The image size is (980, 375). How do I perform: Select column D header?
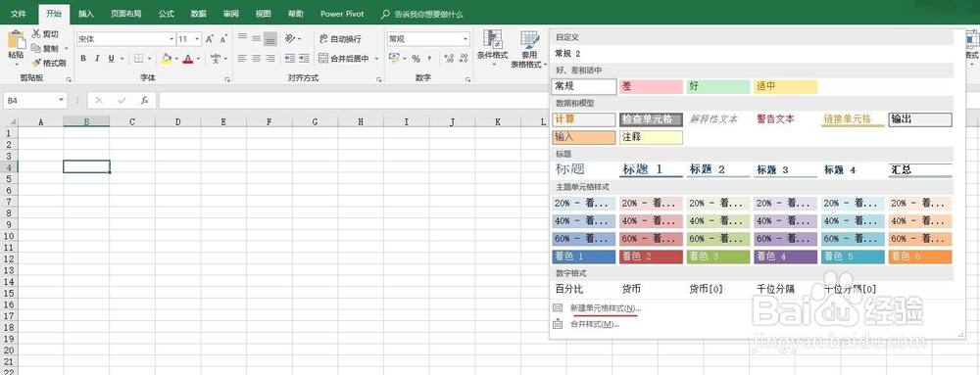pos(177,121)
